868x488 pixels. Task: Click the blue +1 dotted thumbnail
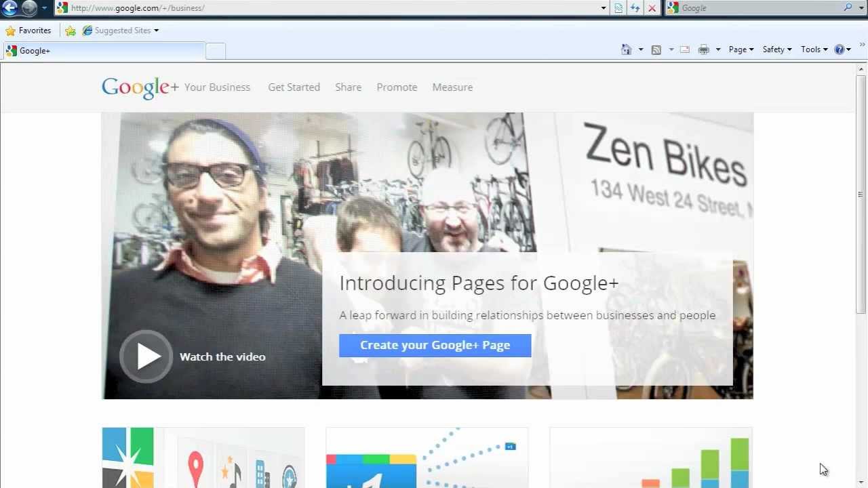pos(427,457)
